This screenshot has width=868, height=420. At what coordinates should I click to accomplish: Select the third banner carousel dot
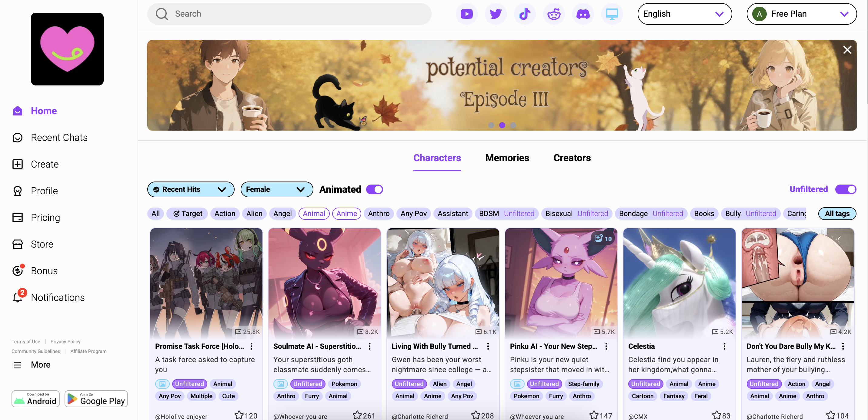coord(513,125)
